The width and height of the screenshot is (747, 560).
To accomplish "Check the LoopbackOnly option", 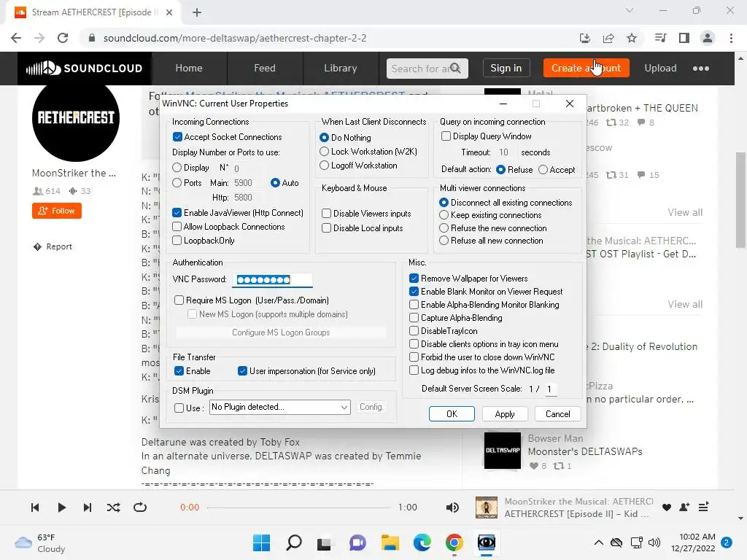I will point(177,241).
